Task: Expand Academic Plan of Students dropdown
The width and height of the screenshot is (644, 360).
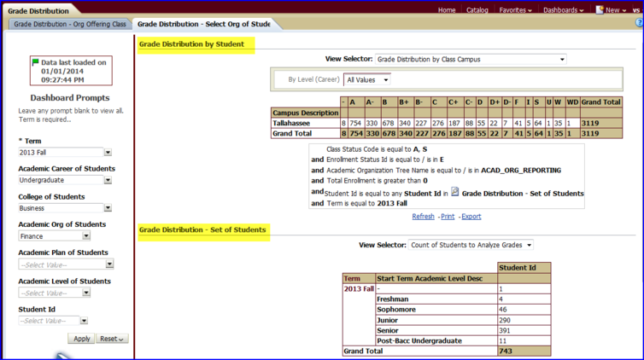Action: pyautogui.click(x=109, y=264)
